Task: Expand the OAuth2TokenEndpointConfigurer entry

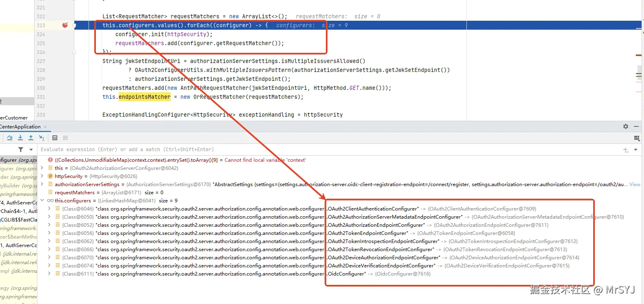Action: [x=49, y=233]
